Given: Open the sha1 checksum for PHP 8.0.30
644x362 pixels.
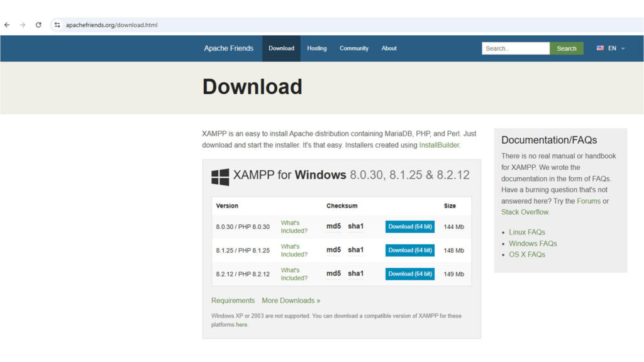Looking at the screenshot, I should click(356, 226).
